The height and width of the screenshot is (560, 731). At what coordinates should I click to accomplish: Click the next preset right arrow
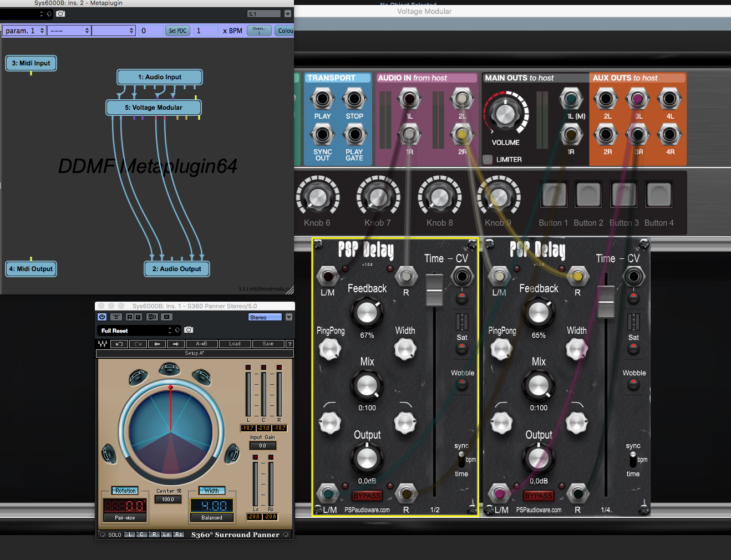(x=175, y=344)
